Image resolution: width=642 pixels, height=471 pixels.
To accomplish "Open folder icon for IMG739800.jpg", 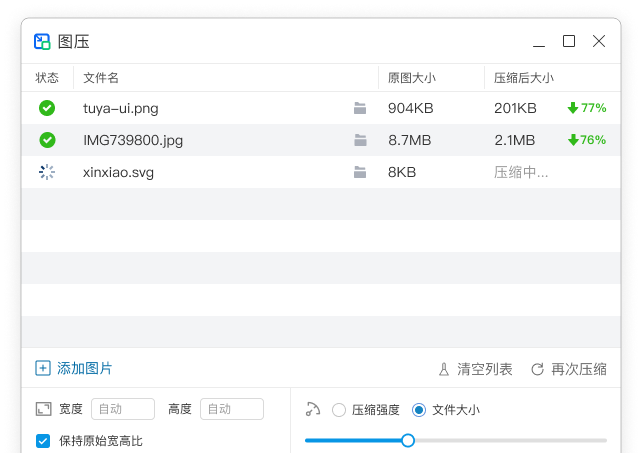I will coord(360,140).
